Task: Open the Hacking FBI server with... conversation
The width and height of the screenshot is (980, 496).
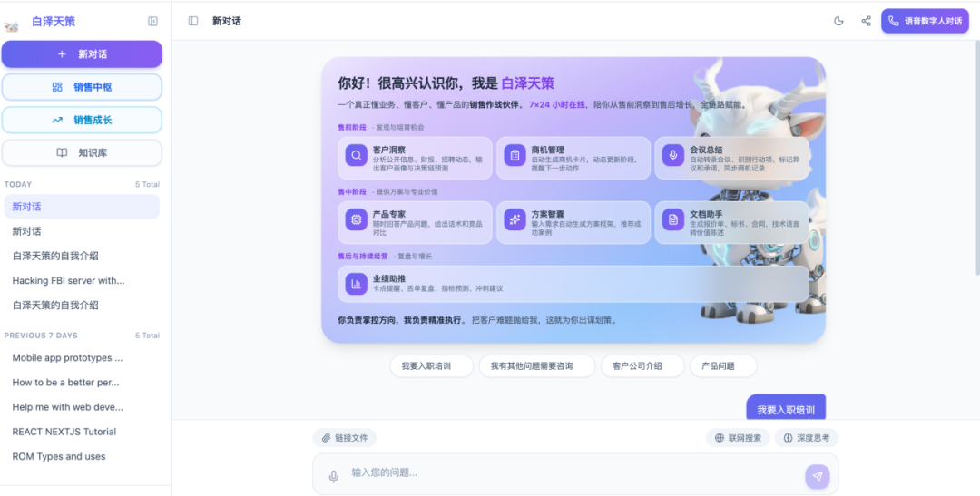Action: tap(82, 280)
